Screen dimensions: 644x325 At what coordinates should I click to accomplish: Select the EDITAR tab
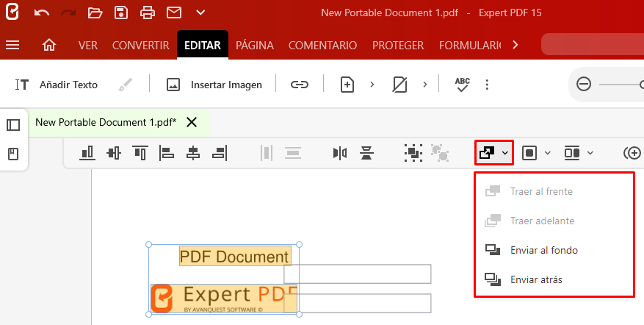pos(203,45)
